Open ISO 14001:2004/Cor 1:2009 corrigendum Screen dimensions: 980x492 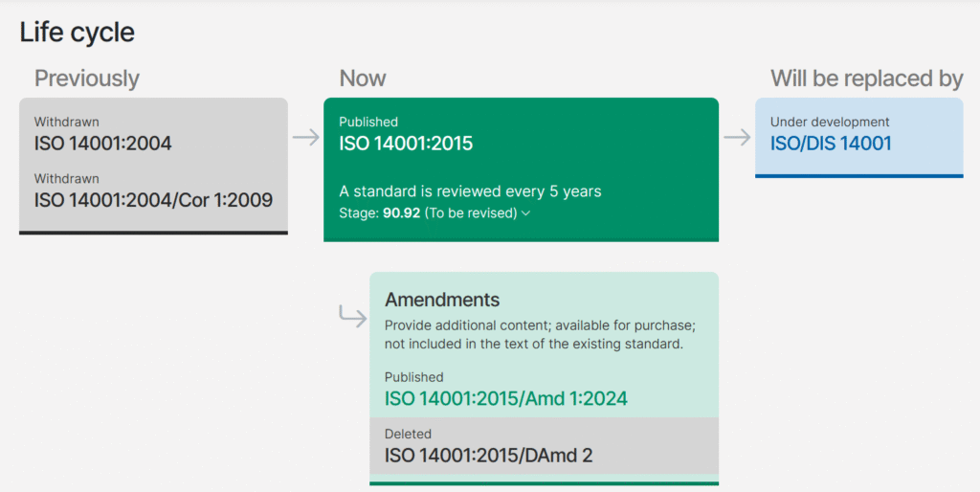click(153, 200)
